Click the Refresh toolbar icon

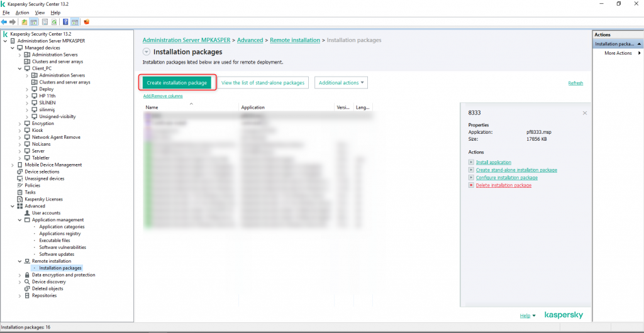53,22
